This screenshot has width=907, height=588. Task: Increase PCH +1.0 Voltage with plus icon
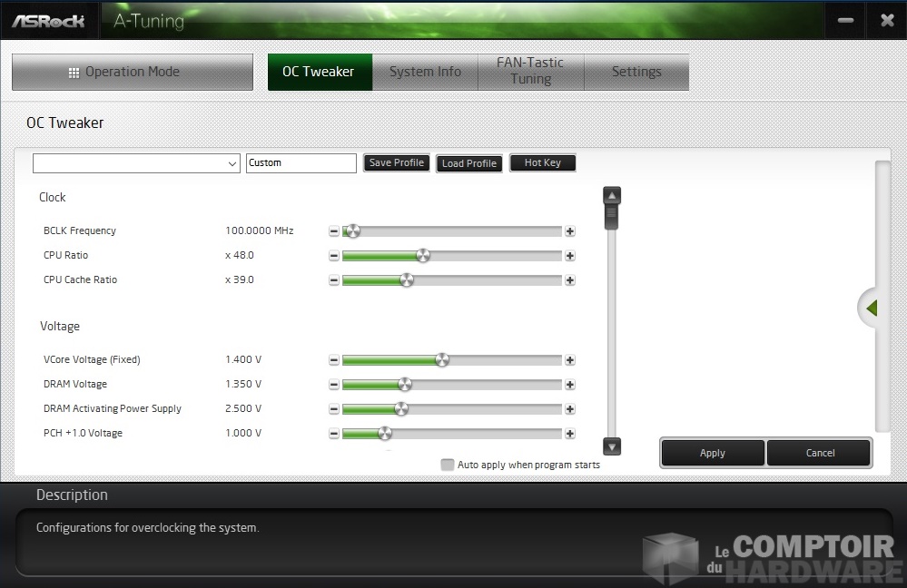pyautogui.click(x=570, y=434)
